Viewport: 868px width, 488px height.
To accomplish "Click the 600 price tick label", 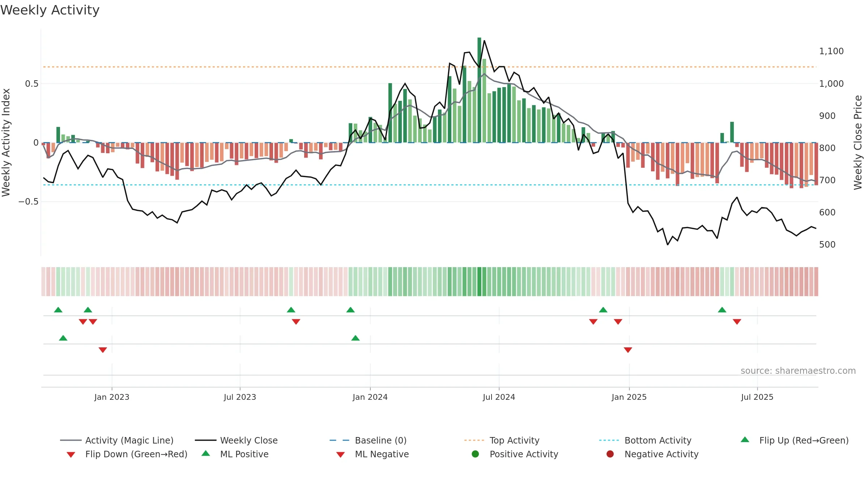I will pos(827,212).
